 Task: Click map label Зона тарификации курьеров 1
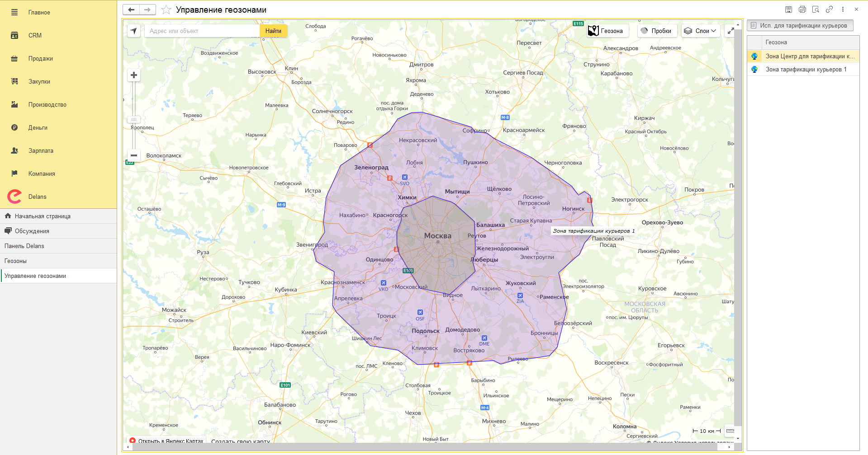[593, 231]
